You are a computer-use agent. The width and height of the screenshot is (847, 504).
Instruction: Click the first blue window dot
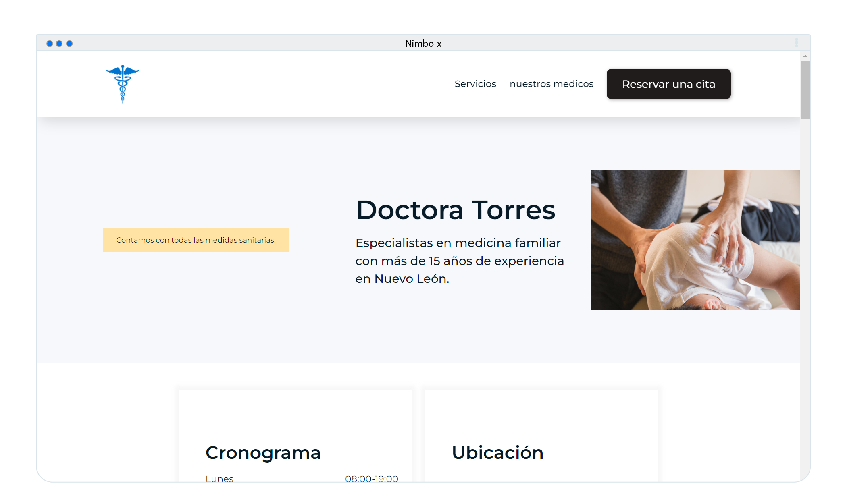click(50, 44)
